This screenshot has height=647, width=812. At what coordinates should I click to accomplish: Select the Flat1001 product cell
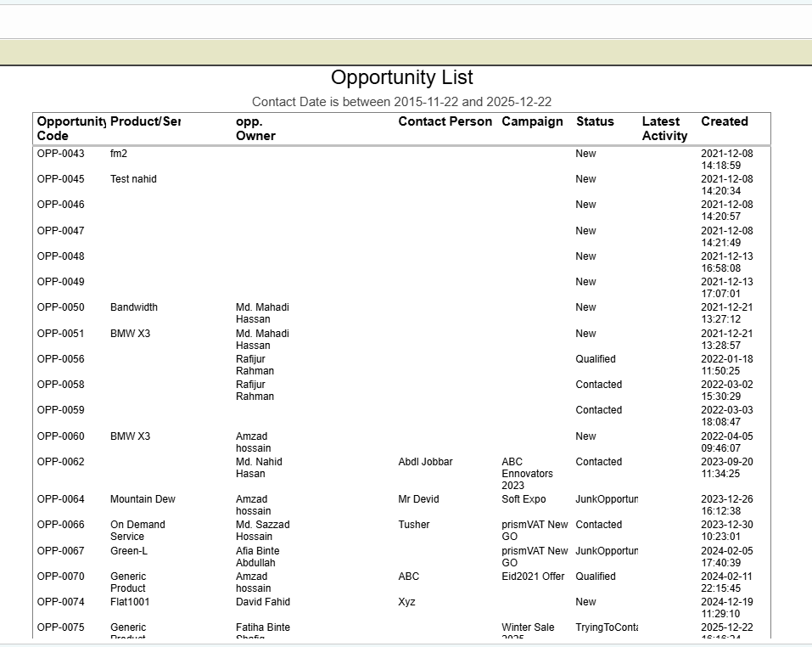coord(130,602)
